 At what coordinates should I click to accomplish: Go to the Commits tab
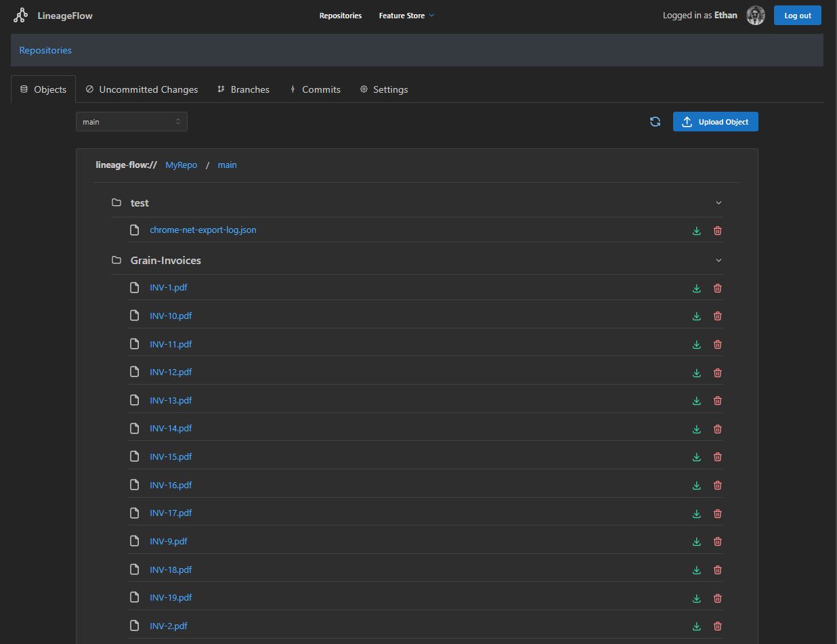coord(315,89)
